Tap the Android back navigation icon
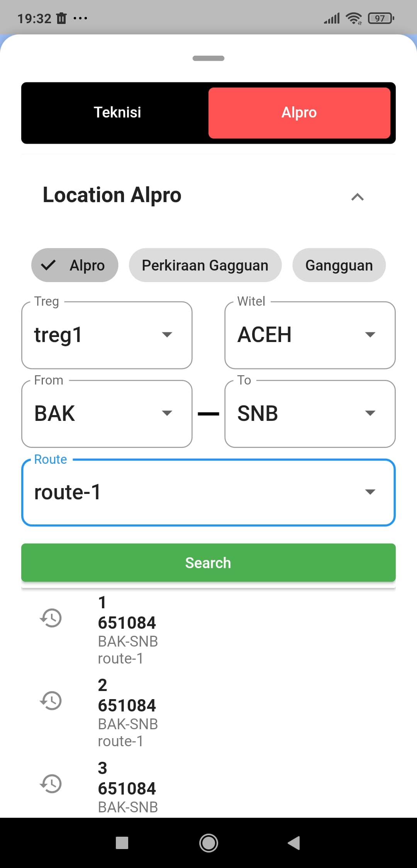Image resolution: width=417 pixels, height=868 pixels. 294,843
